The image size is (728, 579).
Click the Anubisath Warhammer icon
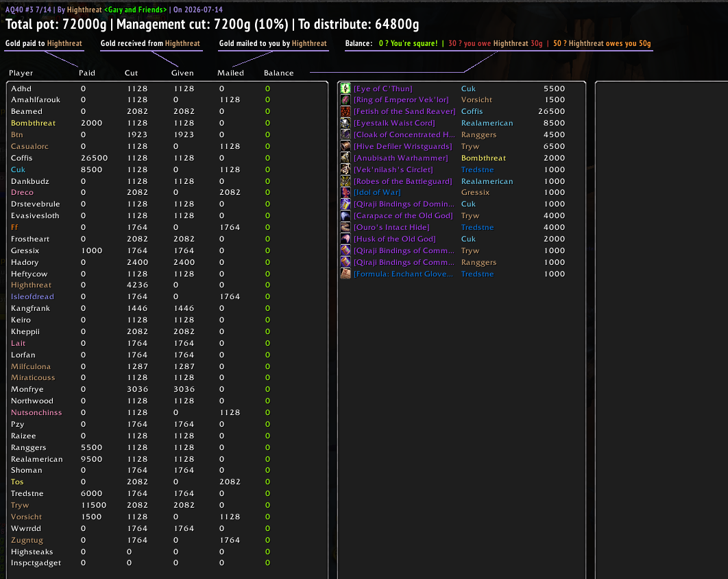pyautogui.click(x=345, y=158)
